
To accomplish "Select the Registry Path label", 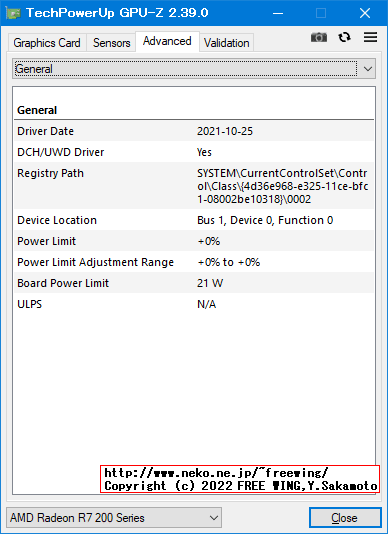I will pos(50,173).
